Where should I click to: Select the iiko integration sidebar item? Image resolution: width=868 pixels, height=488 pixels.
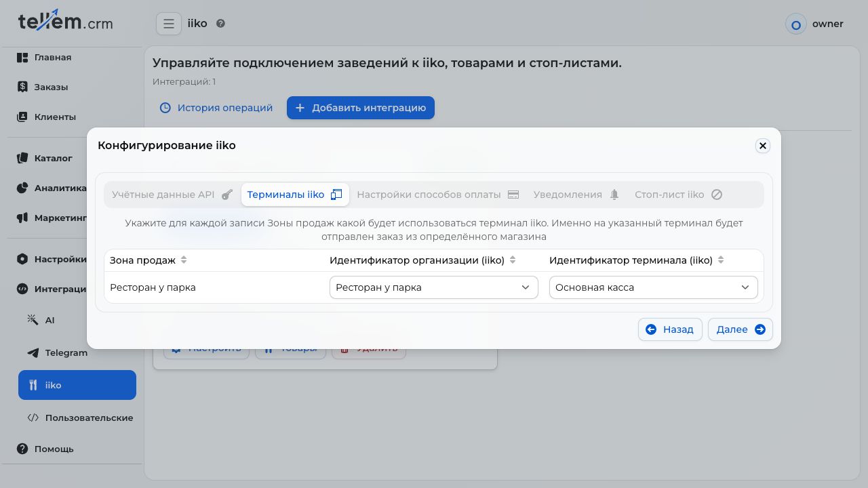tap(77, 385)
